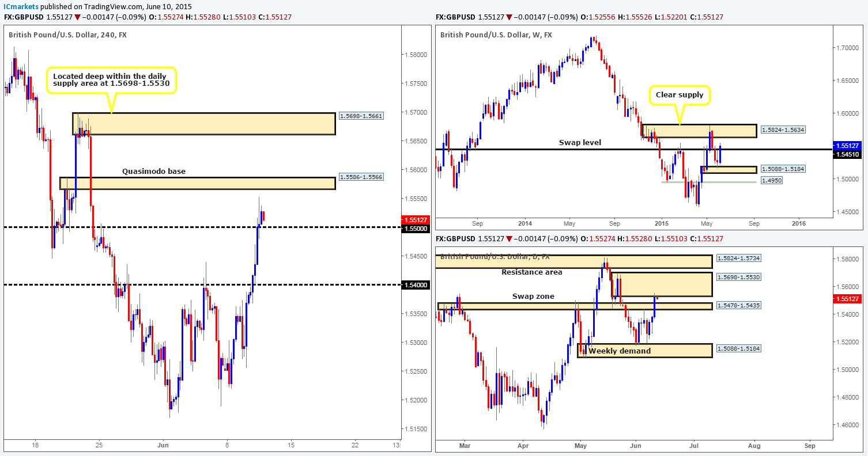Image resolution: width=868 pixels, height=456 pixels.
Task: Select the 'Weekly demand' text on daily chart
Action: click(x=620, y=351)
